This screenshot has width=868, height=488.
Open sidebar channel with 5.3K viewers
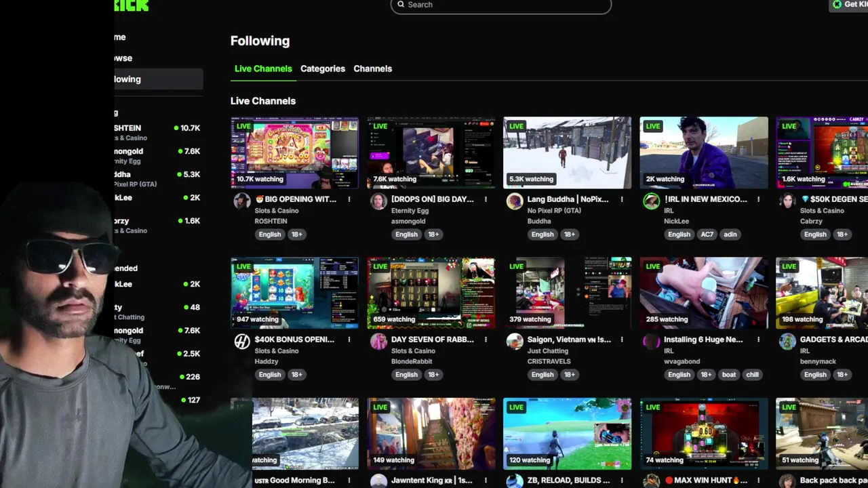point(158,179)
